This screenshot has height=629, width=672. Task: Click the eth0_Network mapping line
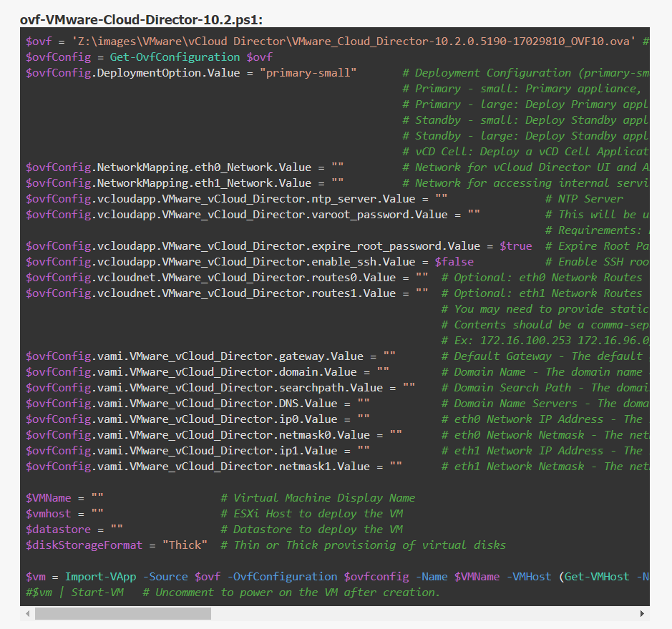(x=185, y=167)
